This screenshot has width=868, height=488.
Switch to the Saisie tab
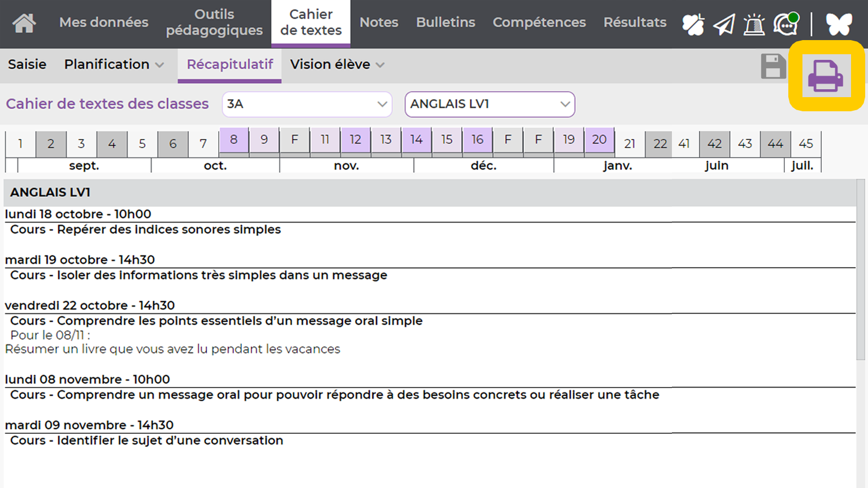click(27, 64)
